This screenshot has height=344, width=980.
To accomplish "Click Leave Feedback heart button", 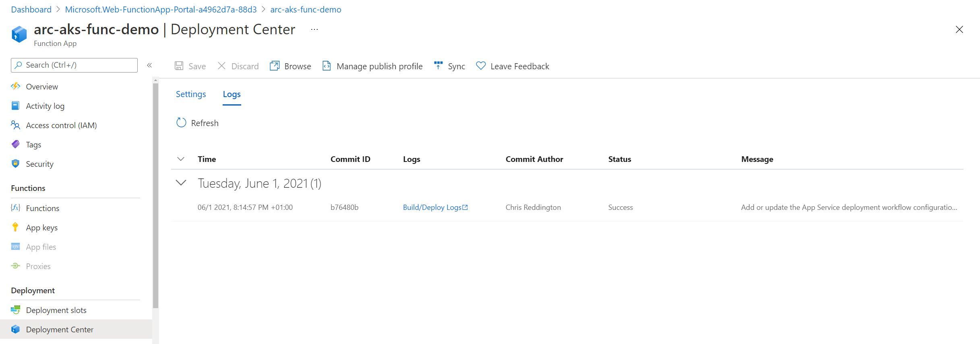I will pyautogui.click(x=513, y=66).
